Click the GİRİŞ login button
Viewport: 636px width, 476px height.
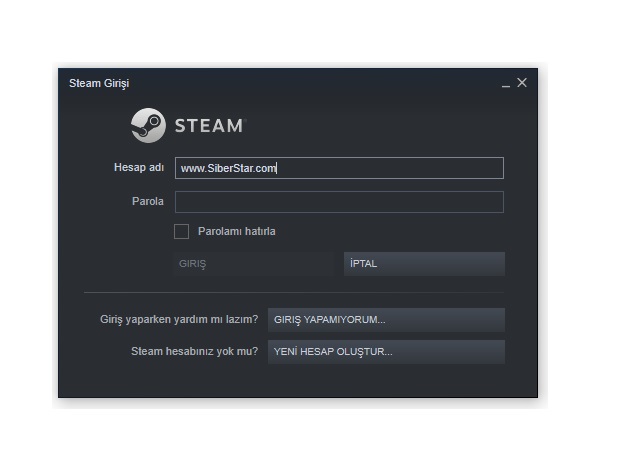point(254,264)
